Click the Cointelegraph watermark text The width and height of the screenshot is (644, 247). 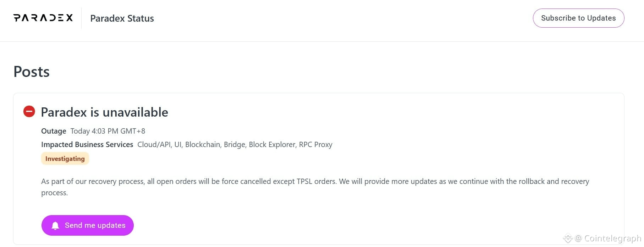[x=612, y=238]
